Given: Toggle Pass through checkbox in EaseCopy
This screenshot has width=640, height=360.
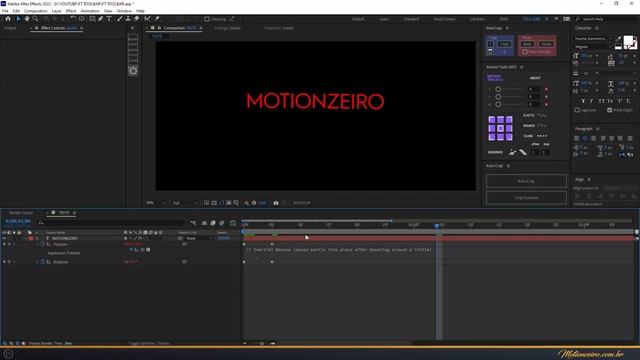Looking at the screenshot, I should coord(525,52).
